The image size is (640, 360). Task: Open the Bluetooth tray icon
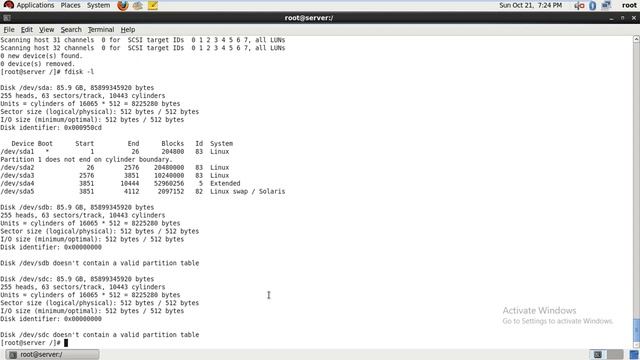[593, 5]
